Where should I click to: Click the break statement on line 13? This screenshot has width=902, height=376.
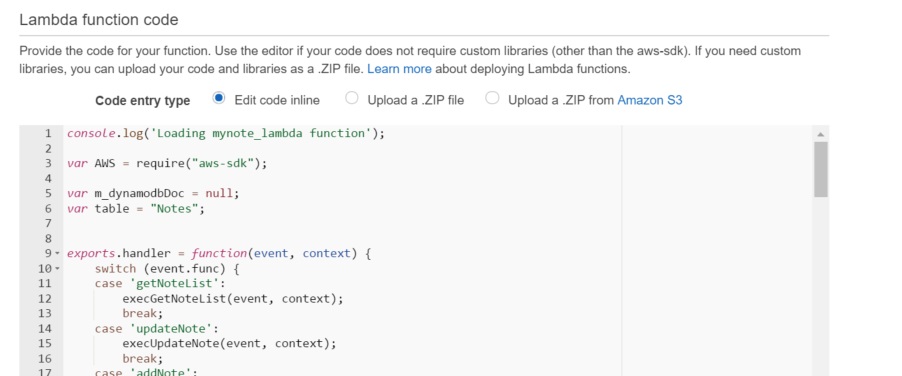(x=143, y=313)
